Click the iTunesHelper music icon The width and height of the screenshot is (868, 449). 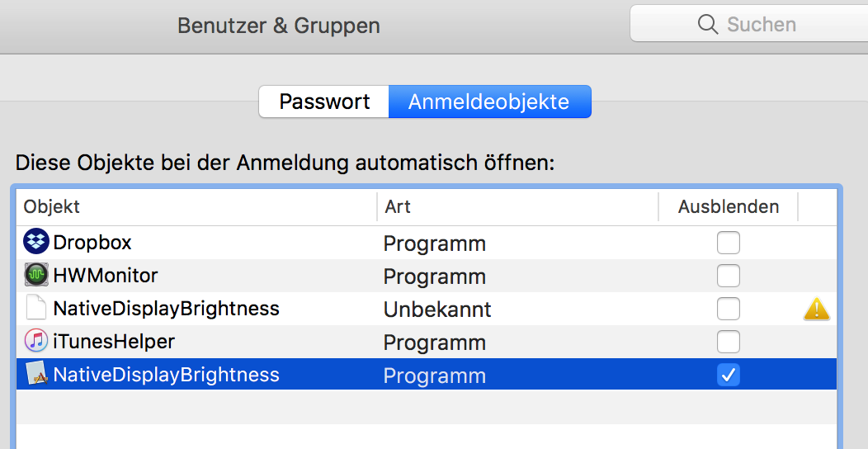(36, 341)
